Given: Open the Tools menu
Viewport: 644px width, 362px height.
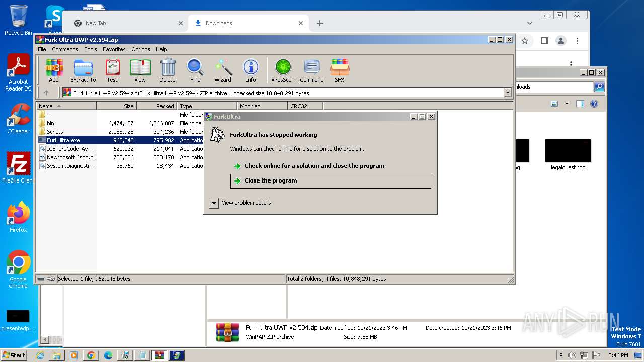Looking at the screenshot, I should click(91, 49).
